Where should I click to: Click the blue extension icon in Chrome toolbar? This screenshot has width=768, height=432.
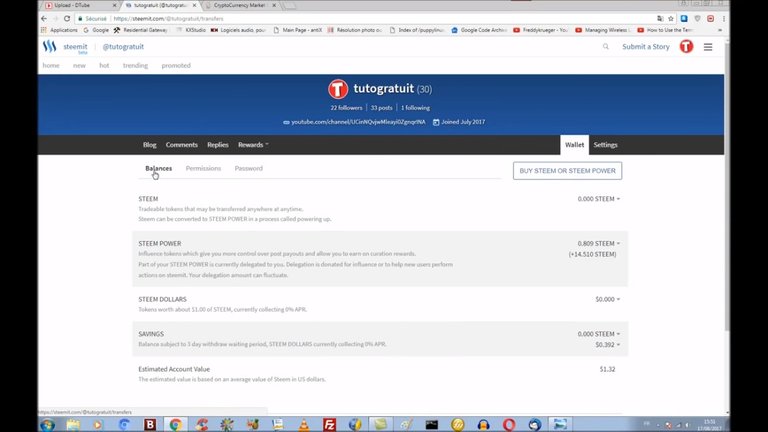click(684, 19)
